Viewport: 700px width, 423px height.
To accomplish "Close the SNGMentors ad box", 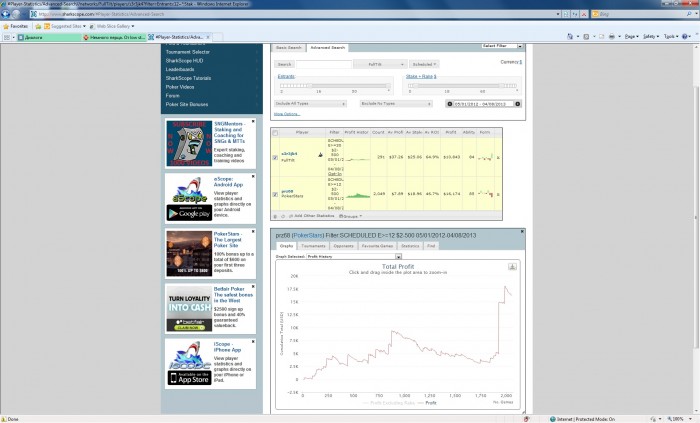I will (253, 121).
